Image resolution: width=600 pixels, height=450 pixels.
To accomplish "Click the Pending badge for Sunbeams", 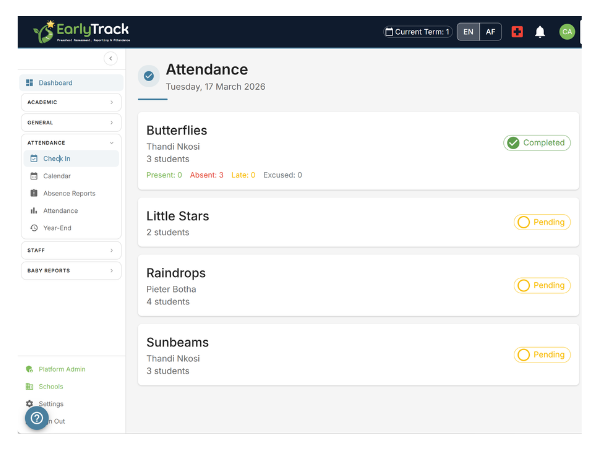I will click(x=542, y=355).
